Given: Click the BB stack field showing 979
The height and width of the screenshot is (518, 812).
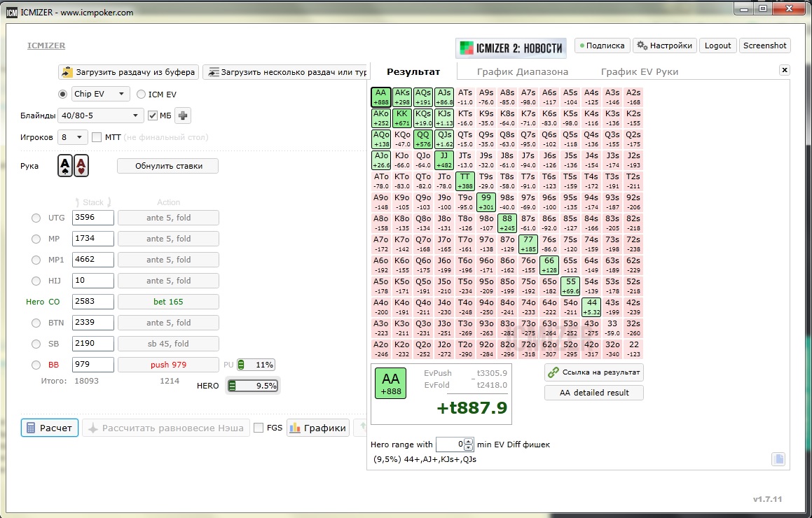Looking at the screenshot, I should point(93,365).
